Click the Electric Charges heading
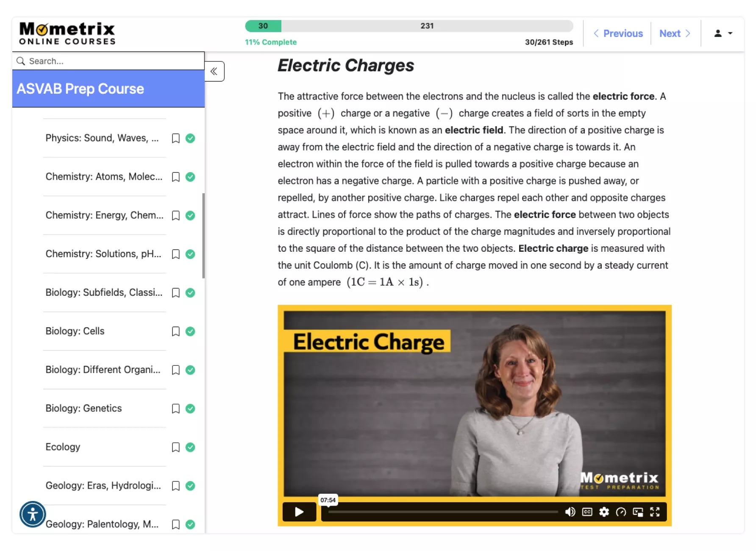The image size is (756, 551). 346,65
